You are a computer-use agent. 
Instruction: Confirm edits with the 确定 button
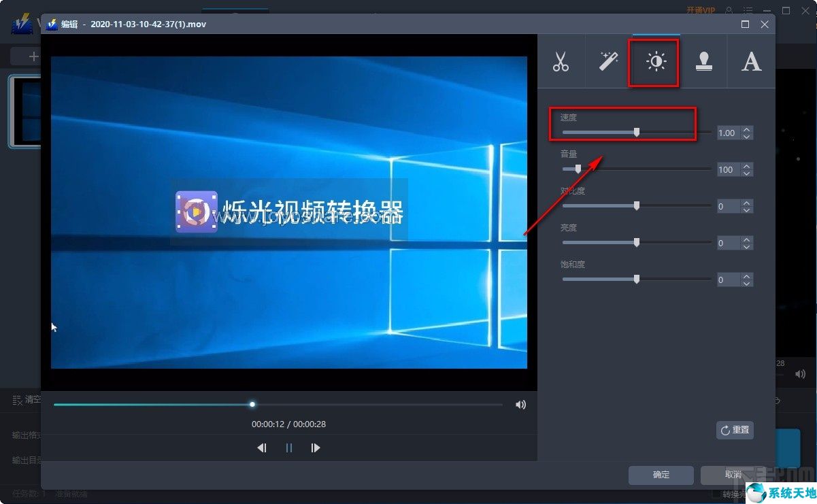point(660,475)
